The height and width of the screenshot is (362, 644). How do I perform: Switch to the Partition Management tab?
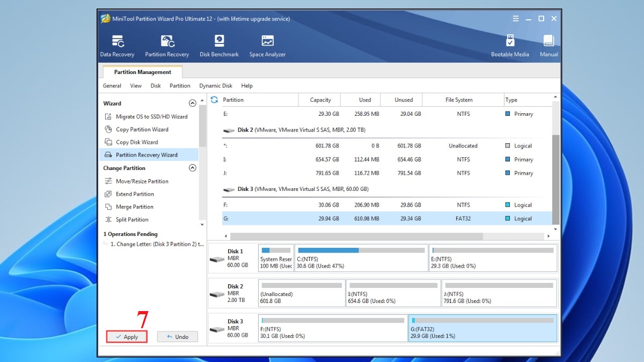click(141, 71)
